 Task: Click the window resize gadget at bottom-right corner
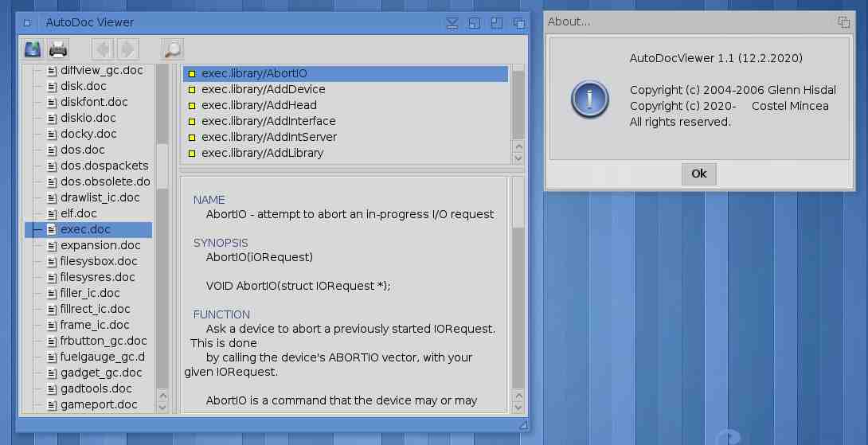522,426
